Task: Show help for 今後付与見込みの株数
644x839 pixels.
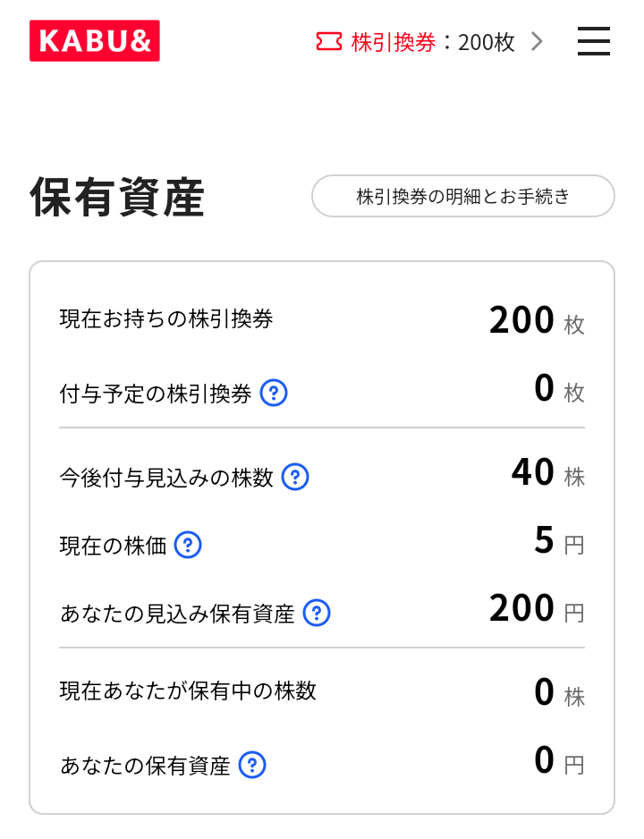Action: point(295,477)
